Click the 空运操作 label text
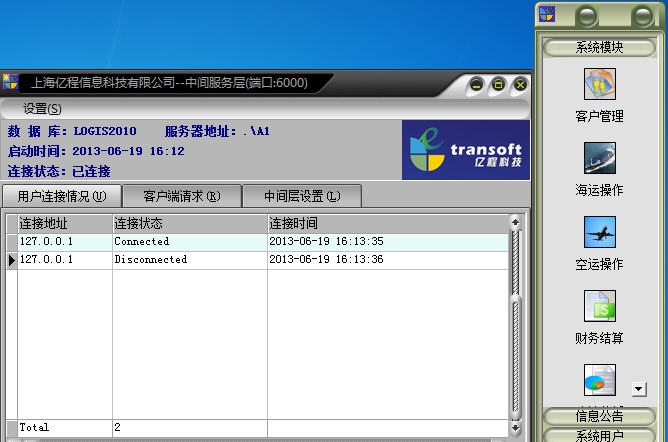This screenshot has height=442, width=668. coord(599,264)
